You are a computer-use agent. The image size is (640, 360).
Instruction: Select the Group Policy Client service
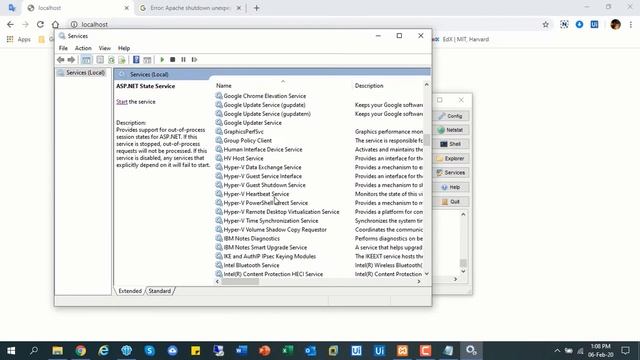tap(247, 140)
